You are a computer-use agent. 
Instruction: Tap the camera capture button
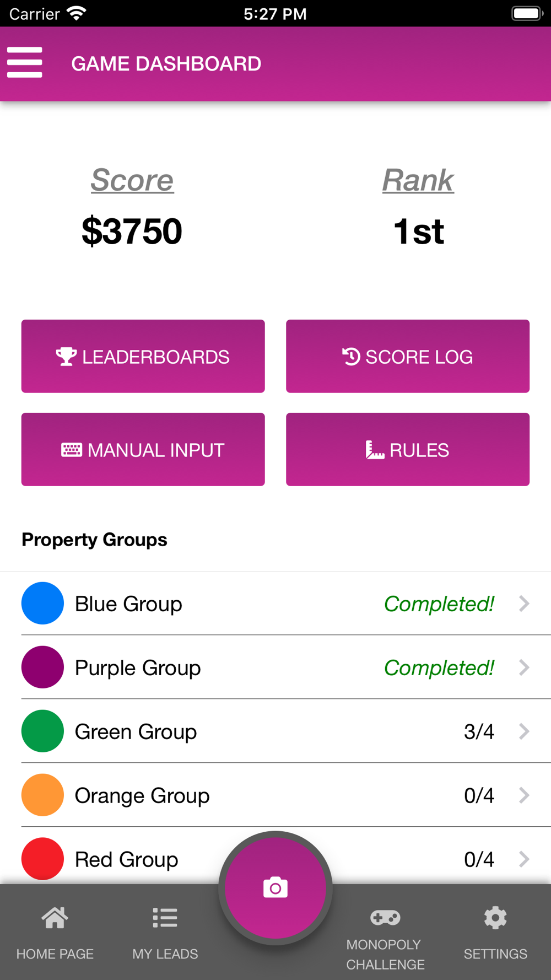275,888
